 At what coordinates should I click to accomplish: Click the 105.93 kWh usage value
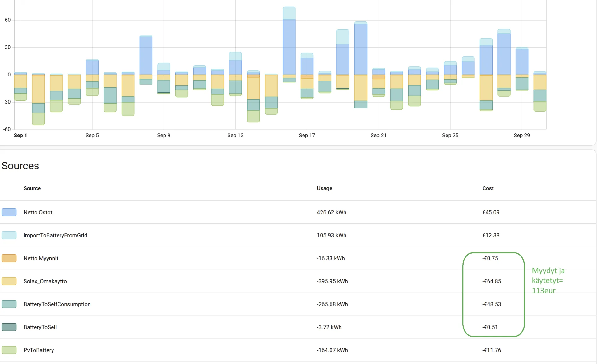pyautogui.click(x=331, y=235)
